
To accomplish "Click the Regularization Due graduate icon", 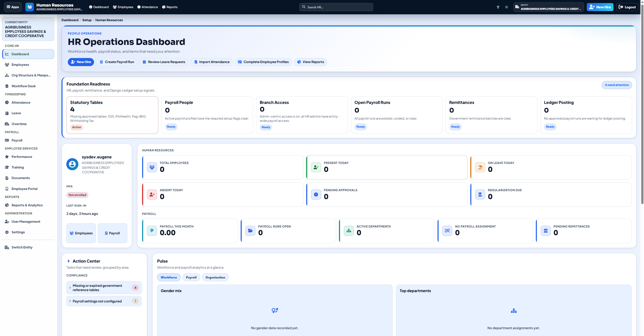I will point(480,194).
